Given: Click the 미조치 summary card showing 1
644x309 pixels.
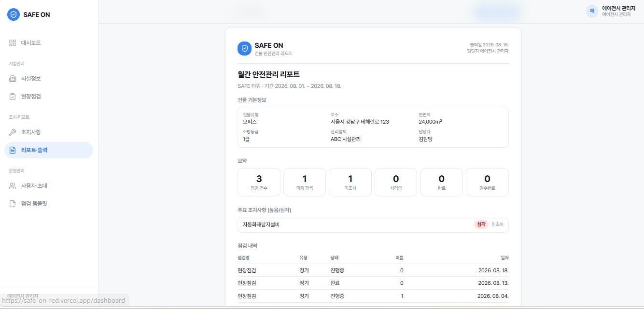Looking at the screenshot, I should [350, 182].
